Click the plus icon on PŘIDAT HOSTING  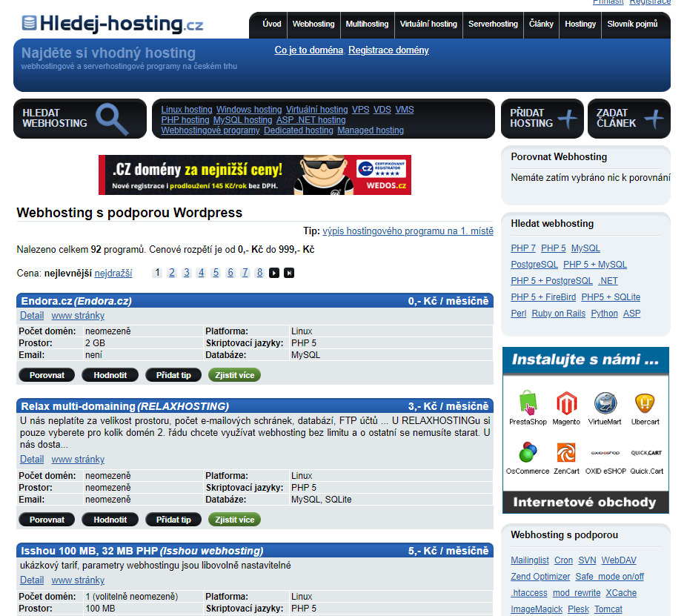tap(568, 118)
